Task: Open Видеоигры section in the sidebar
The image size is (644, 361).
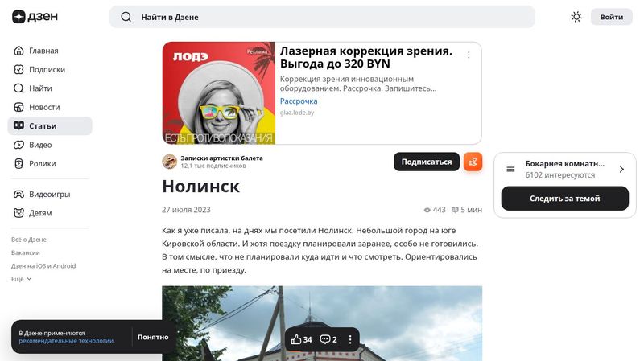Action: [x=50, y=194]
